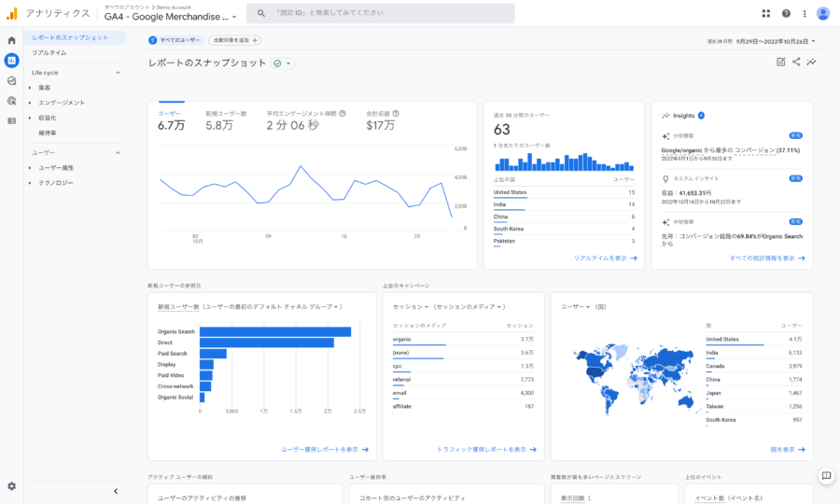The width and height of the screenshot is (840, 504).
Task: Open the Advertising icon in left rail
Action: [11, 101]
